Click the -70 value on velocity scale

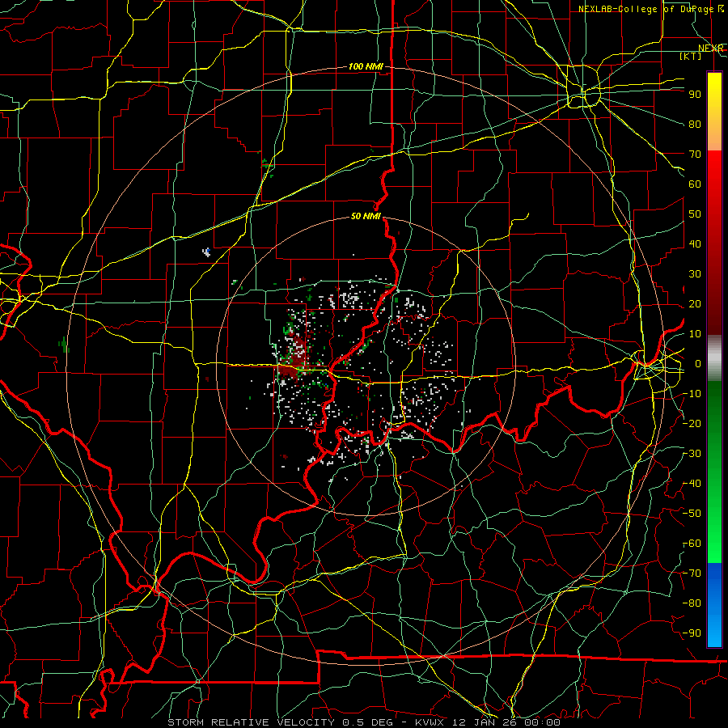click(692, 574)
